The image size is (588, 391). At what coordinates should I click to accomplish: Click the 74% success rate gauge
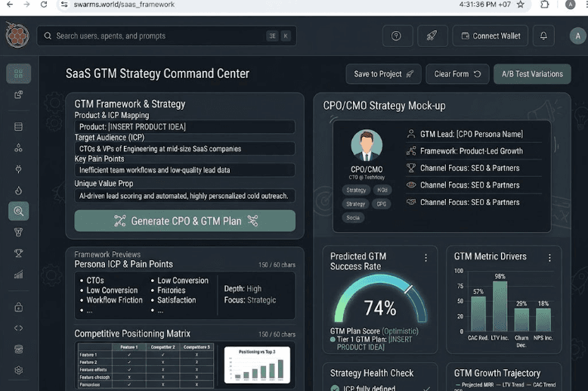pyautogui.click(x=380, y=299)
